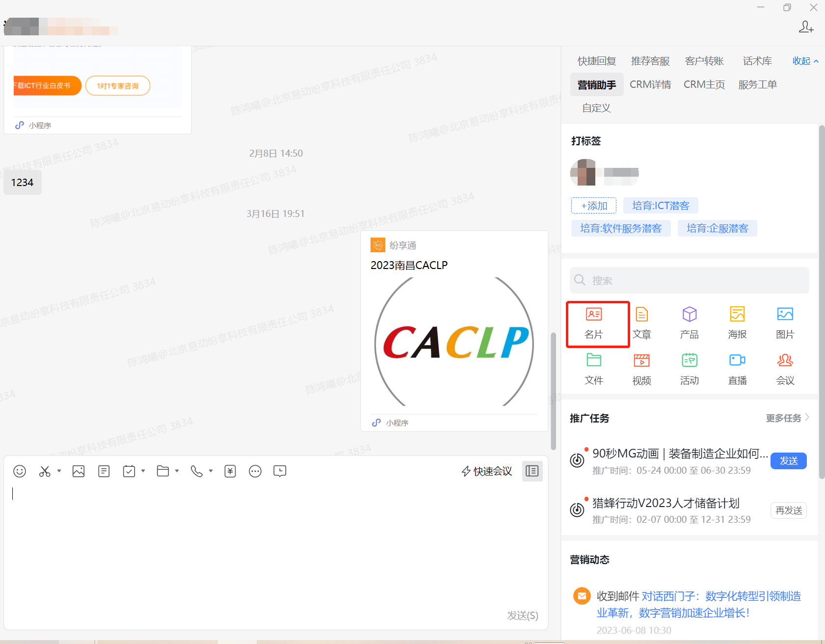Screen dimensions: 825x644
Task: Click the add member icon at top right
Action: (x=806, y=27)
